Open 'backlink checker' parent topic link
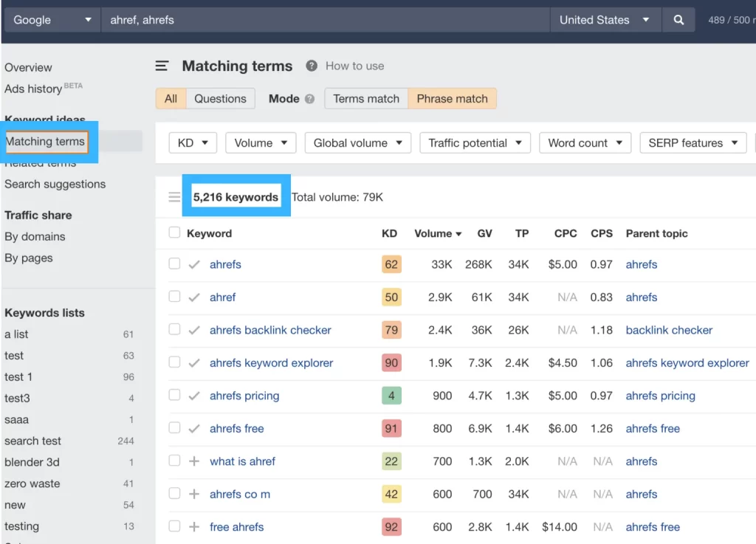Viewport: 756px width, 544px height. pos(669,330)
